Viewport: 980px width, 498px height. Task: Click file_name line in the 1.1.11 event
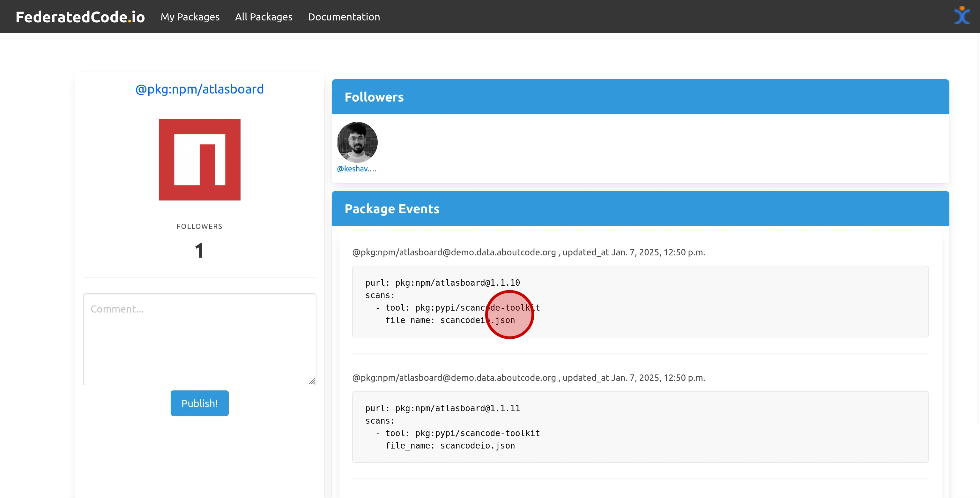pos(450,446)
